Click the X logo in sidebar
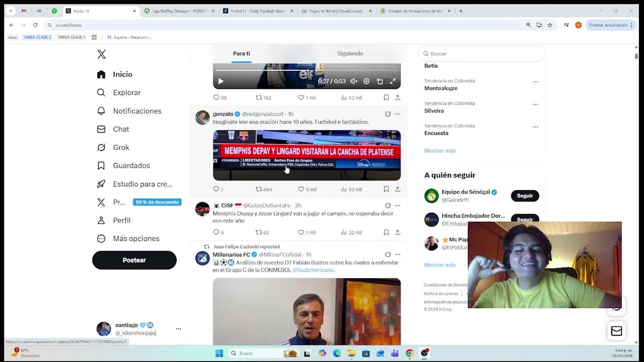 (x=101, y=54)
